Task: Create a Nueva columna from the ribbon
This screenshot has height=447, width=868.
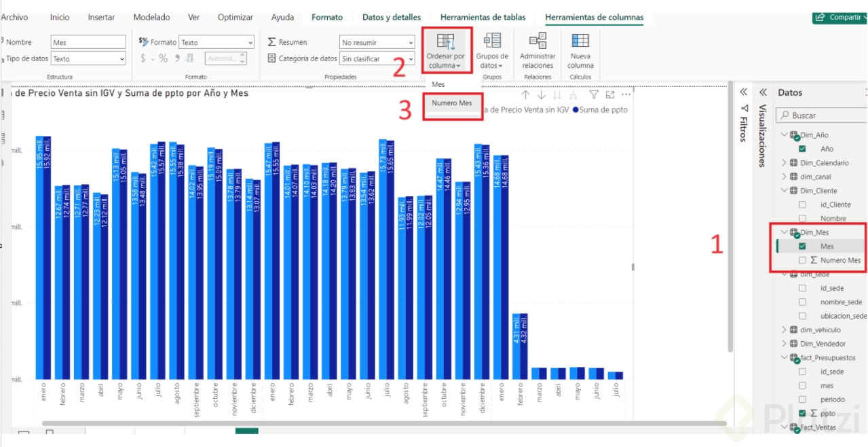Action: pos(580,50)
